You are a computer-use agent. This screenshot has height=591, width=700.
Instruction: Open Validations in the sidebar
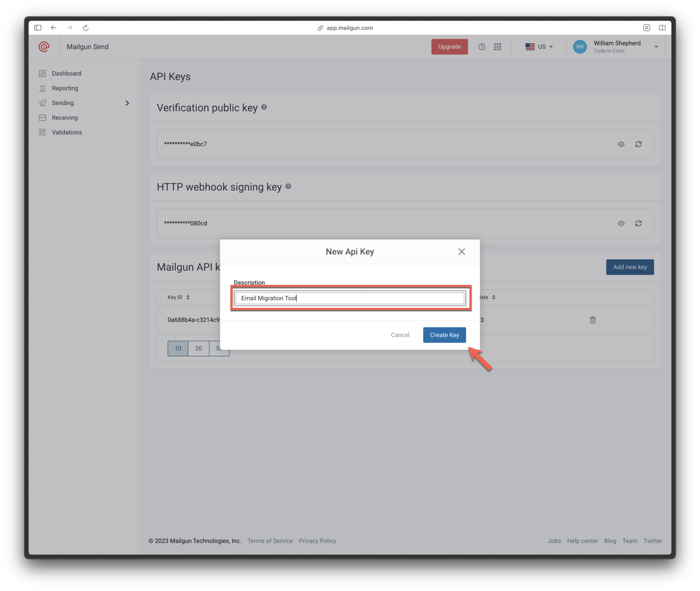coord(67,132)
